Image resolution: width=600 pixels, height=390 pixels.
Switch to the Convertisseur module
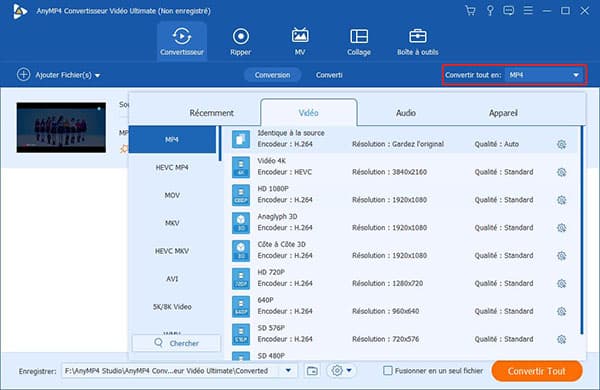pos(182,41)
